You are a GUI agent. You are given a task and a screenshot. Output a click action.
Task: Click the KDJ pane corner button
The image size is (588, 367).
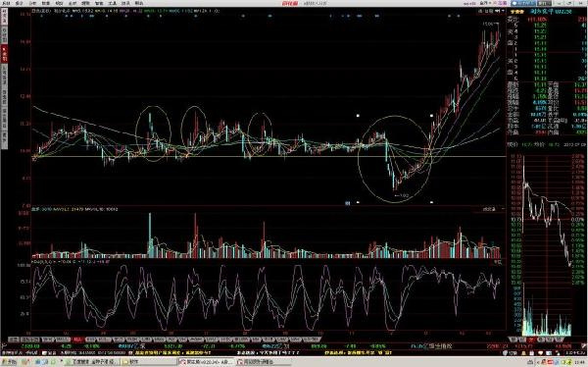[497, 263]
